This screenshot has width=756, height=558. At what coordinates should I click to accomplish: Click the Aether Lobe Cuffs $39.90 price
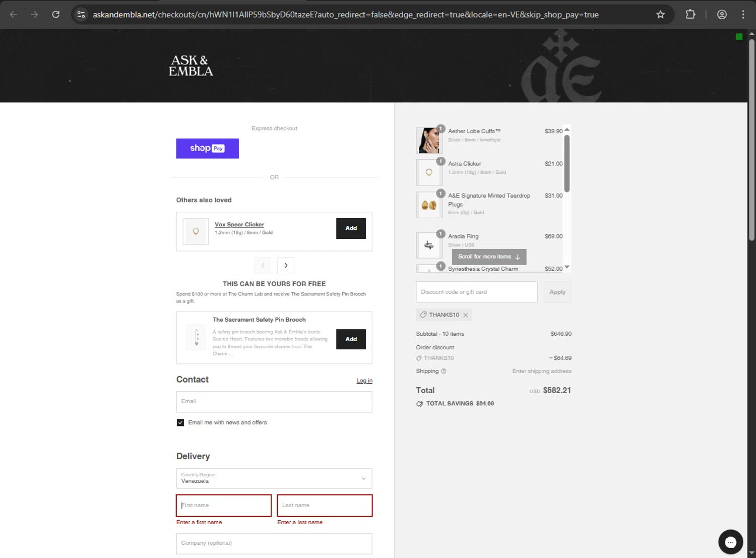point(553,131)
